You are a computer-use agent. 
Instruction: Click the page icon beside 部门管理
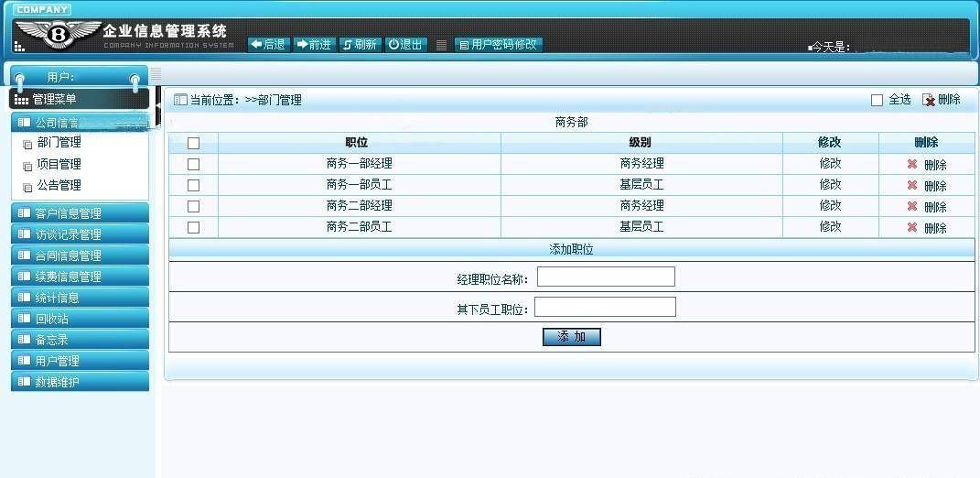click(27, 146)
